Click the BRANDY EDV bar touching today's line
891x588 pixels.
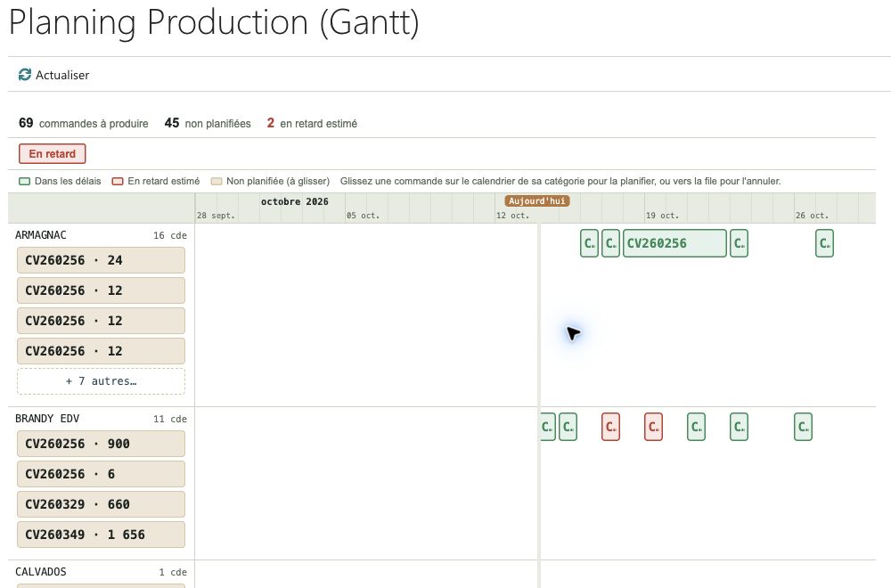(548, 427)
